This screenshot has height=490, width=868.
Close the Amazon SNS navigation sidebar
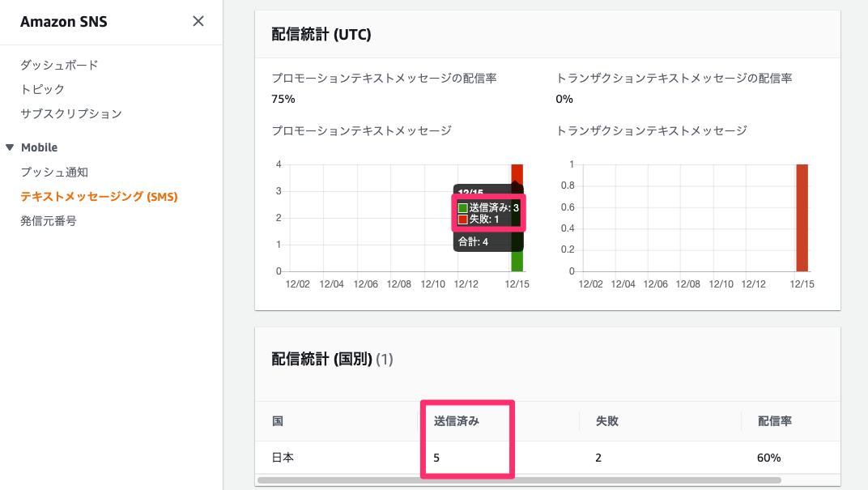click(198, 21)
